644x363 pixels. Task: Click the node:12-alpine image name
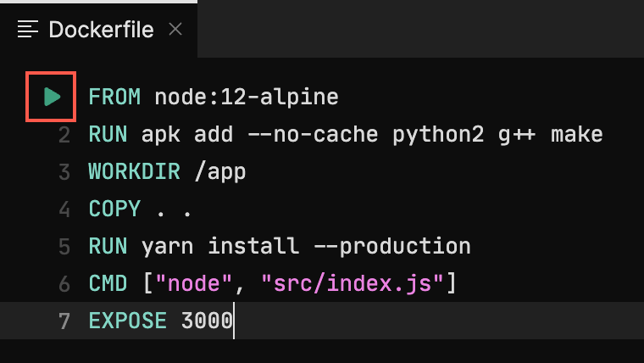point(246,97)
